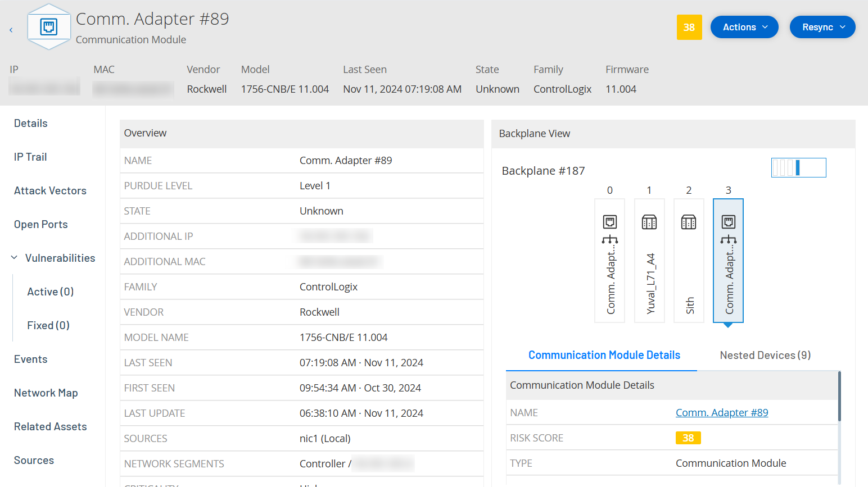This screenshot has height=487, width=868.
Task: Select slot 3 Comm. Adapter module icon
Action: point(728,222)
